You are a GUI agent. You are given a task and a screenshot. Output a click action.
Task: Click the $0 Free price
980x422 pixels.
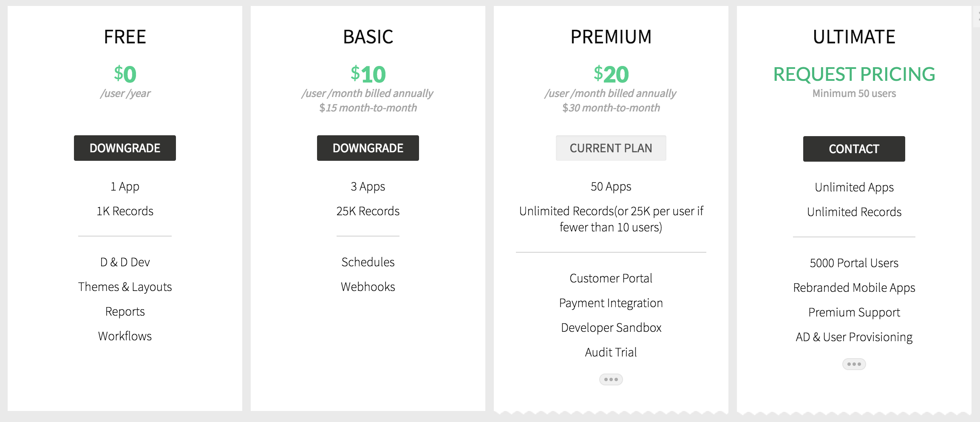coord(125,74)
